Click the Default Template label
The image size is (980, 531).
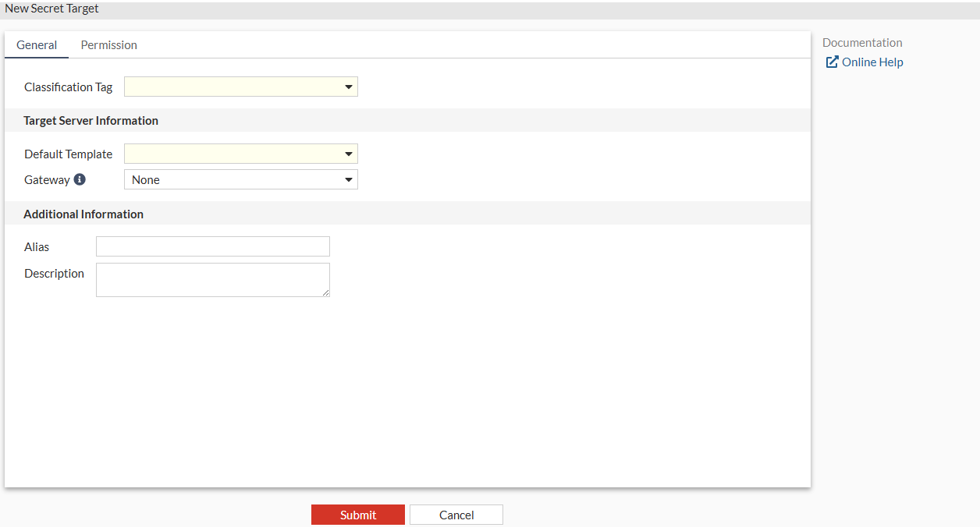pyautogui.click(x=69, y=154)
